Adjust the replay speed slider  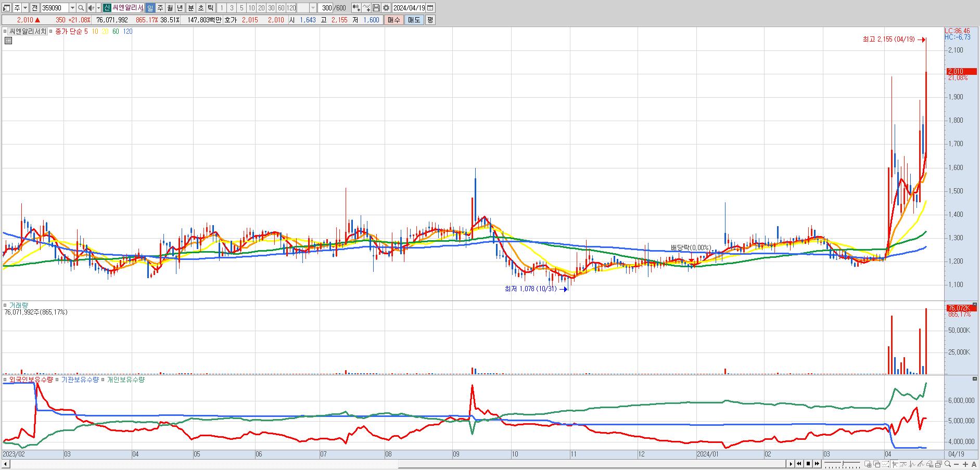tap(842, 464)
